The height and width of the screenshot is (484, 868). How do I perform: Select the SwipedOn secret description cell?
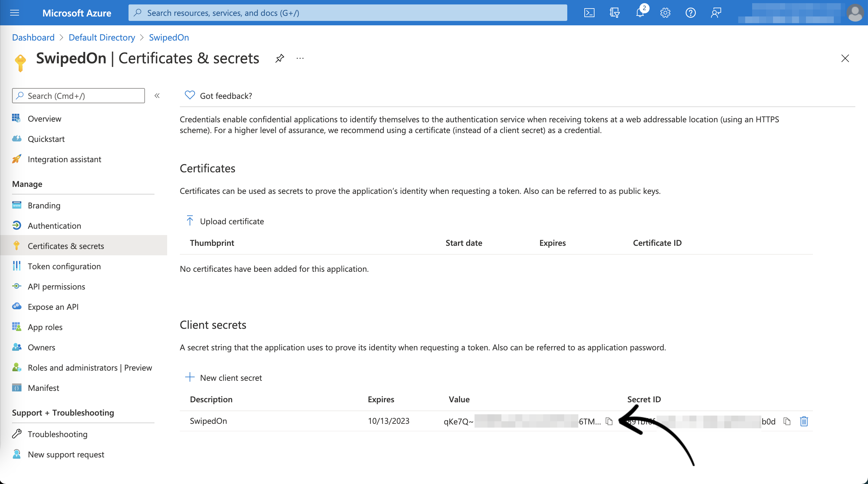(208, 421)
